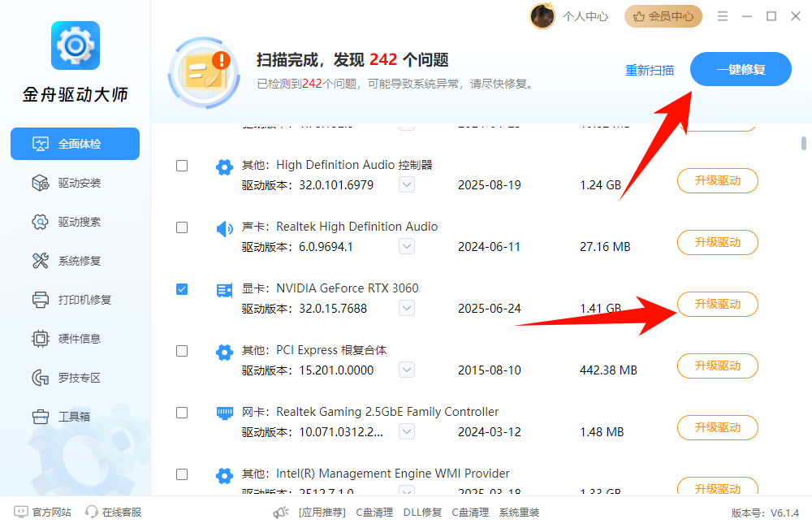The image size is (812, 528).
Task: Check the High Definition Audio 控制器 checkbox
Action: (x=182, y=166)
